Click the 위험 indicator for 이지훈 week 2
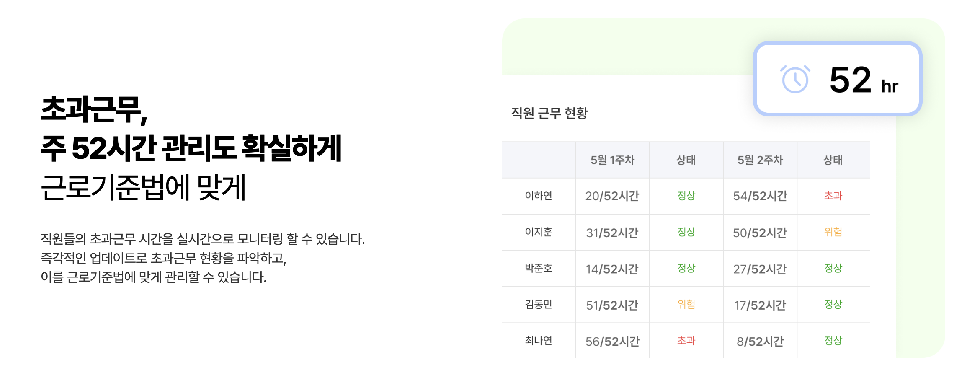This screenshot has width=980, height=383. [833, 232]
